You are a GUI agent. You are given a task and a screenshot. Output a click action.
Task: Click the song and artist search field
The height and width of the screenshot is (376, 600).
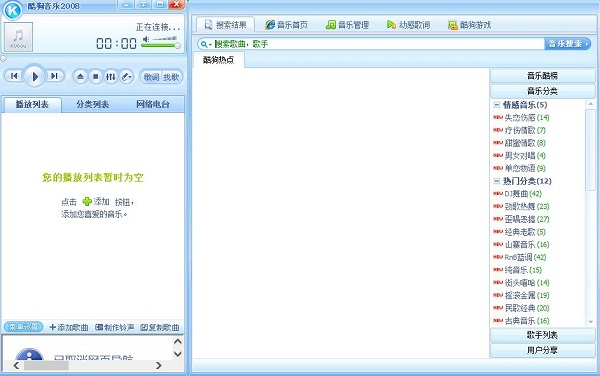[x=378, y=44]
